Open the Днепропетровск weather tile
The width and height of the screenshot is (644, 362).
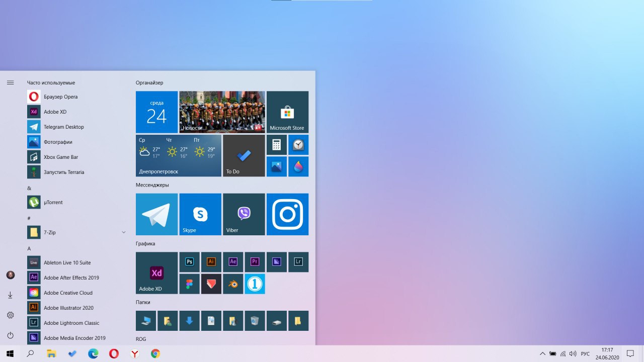pyautogui.click(x=179, y=155)
